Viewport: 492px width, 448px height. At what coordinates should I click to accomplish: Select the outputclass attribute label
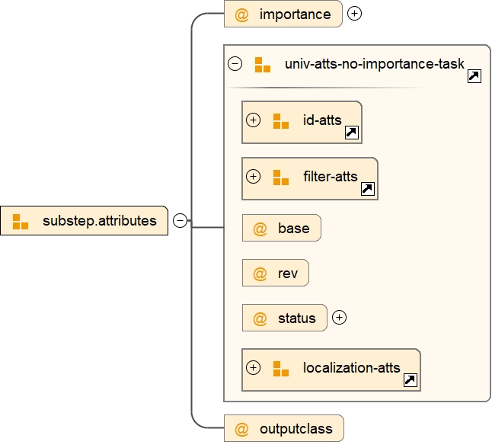(x=296, y=429)
